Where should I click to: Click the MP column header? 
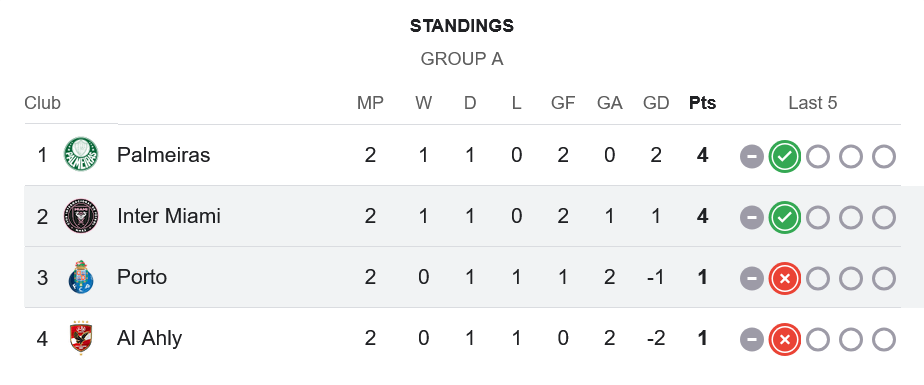pos(370,103)
